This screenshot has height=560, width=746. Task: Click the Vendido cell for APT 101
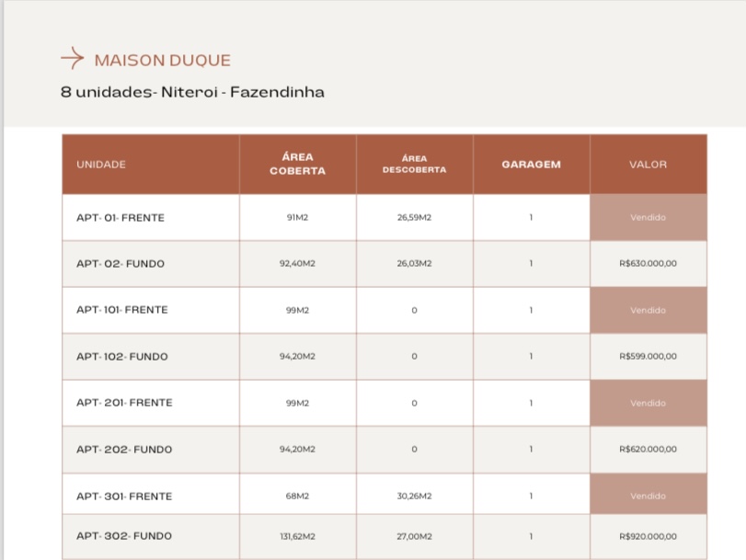(648, 310)
